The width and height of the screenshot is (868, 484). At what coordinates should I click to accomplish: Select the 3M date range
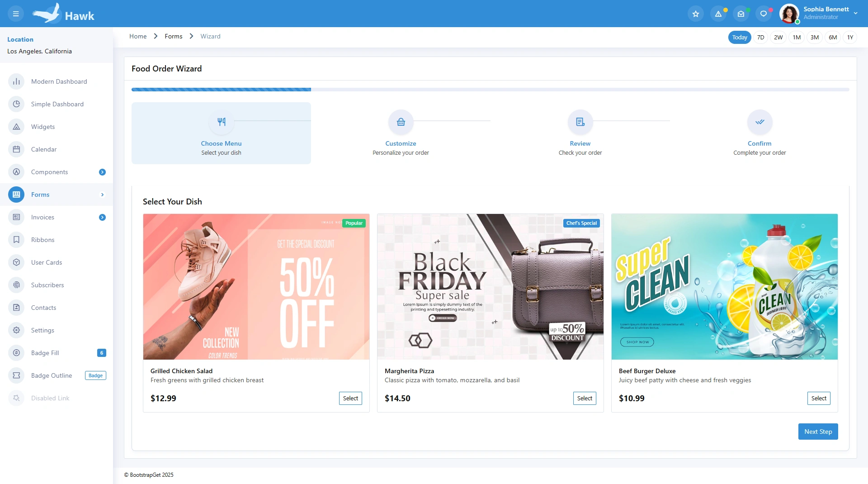click(x=815, y=38)
